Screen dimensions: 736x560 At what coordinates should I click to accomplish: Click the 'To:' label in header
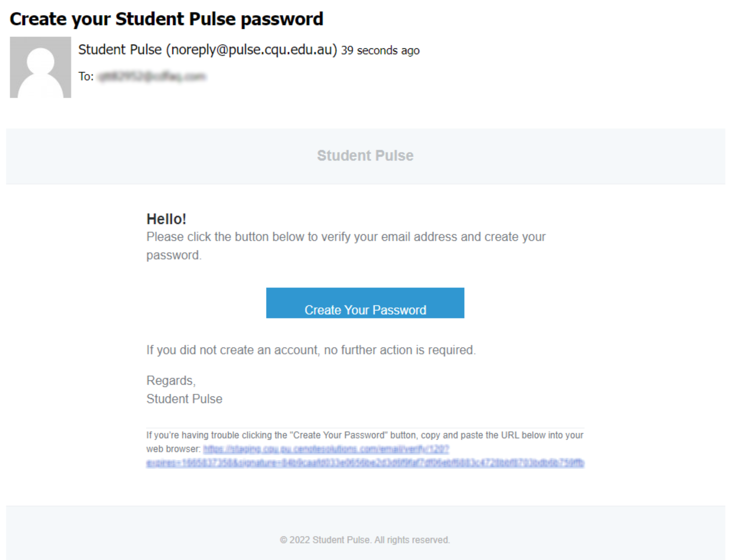click(86, 76)
